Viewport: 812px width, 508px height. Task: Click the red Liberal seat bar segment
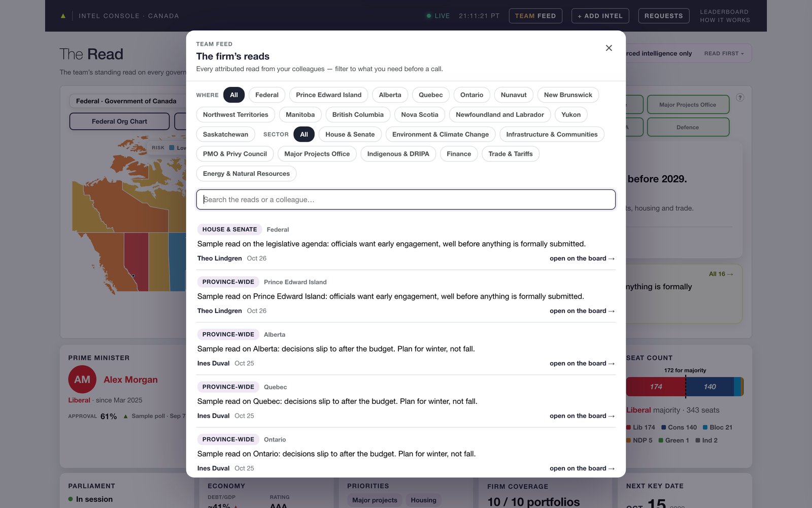tap(656, 387)
